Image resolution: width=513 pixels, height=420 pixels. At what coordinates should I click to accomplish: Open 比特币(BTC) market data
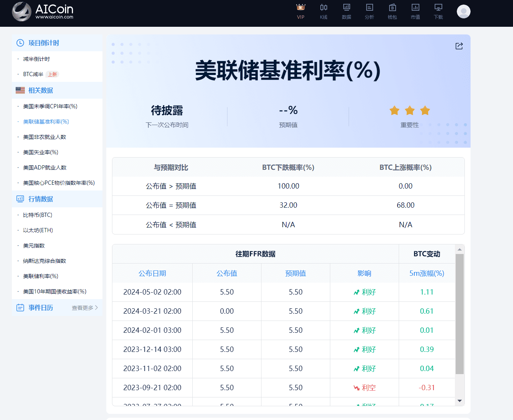coord(37,215)
